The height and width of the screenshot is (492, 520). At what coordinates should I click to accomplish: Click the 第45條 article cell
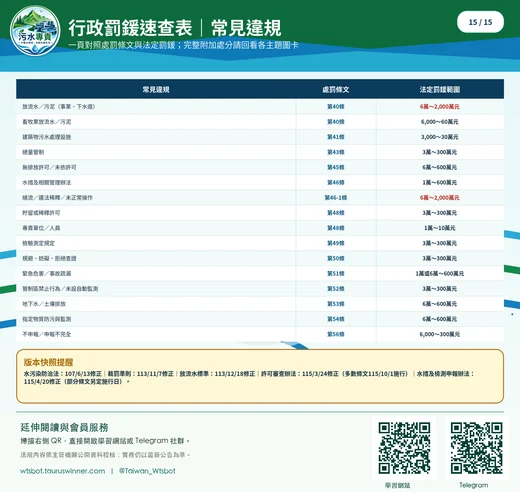point(336,167)
